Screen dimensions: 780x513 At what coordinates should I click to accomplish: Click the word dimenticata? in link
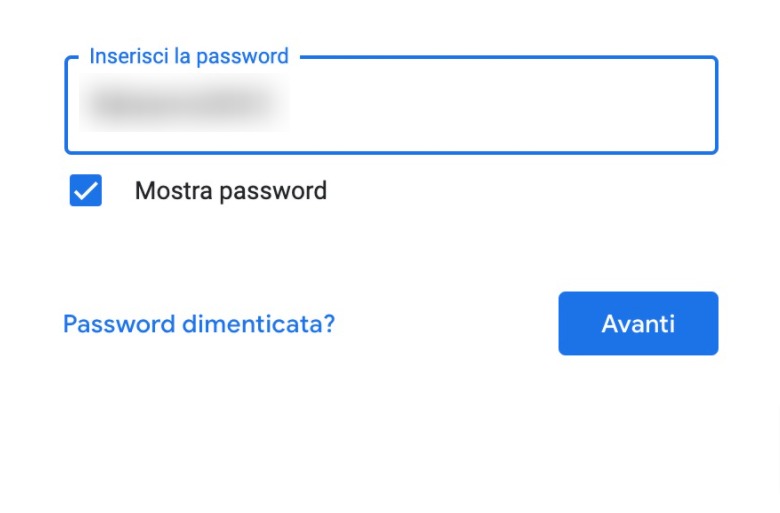point(259,324)
